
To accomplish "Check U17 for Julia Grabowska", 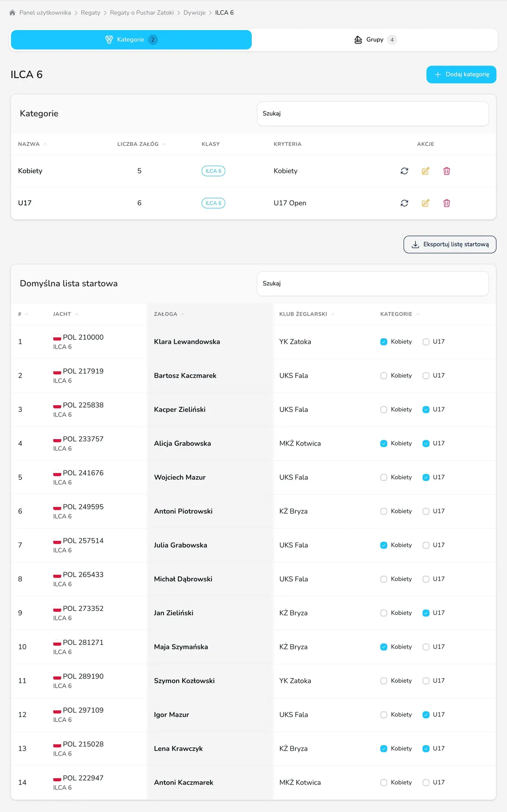I will (426, 545).
